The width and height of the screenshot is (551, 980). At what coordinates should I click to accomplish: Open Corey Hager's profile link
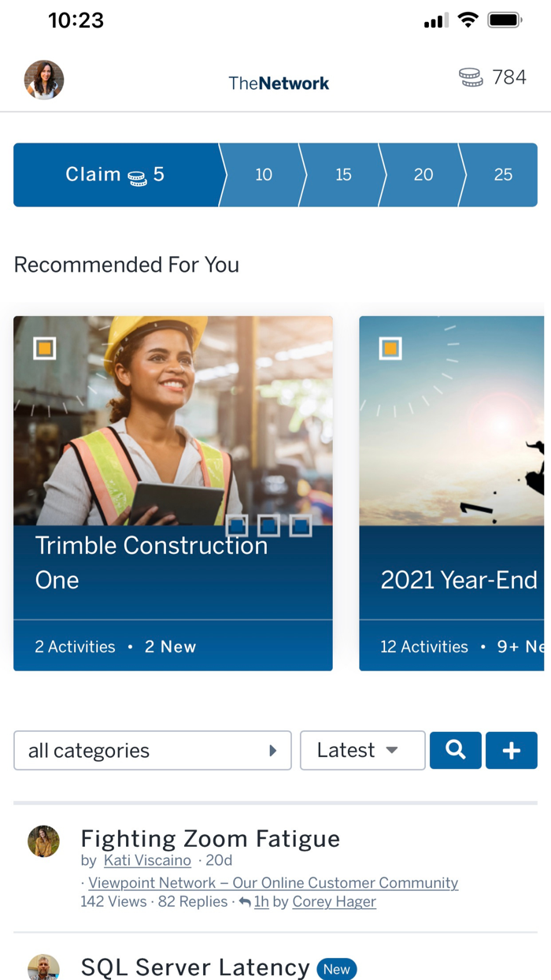tap(334, 902)
